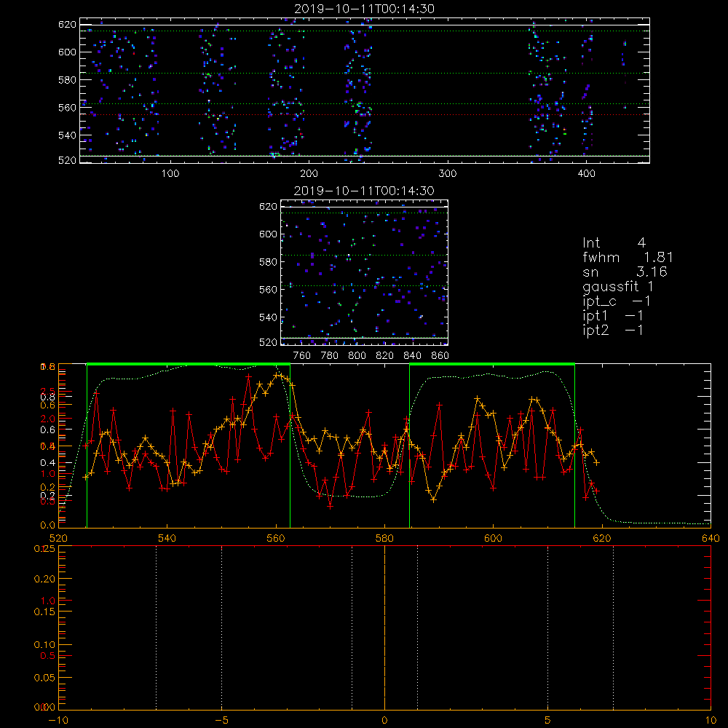This screenshot has width=728, height=728.
Task: Click x-axis label 840 on middle plot
Action: pos(412,356)
